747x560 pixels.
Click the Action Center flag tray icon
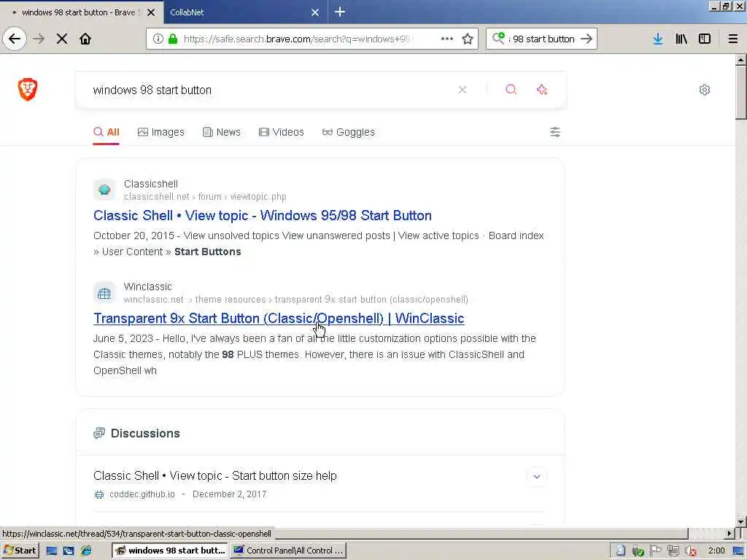click(656, 551)
